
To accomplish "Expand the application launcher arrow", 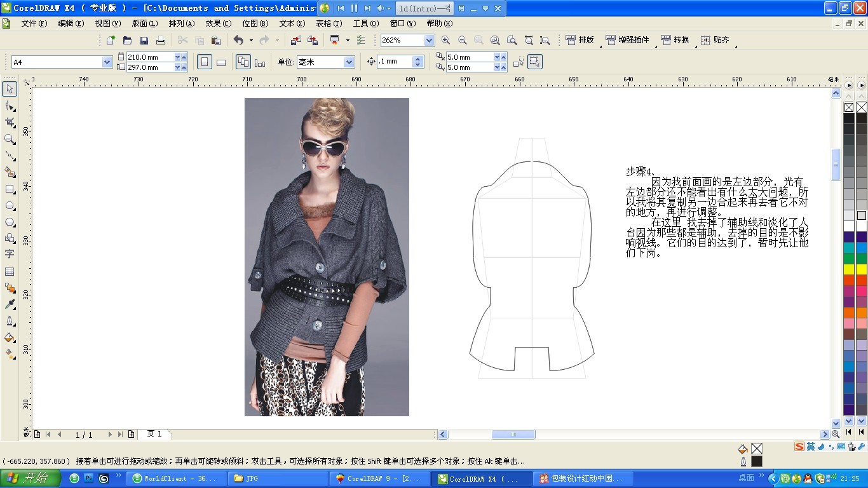I will tap(348, 40).
